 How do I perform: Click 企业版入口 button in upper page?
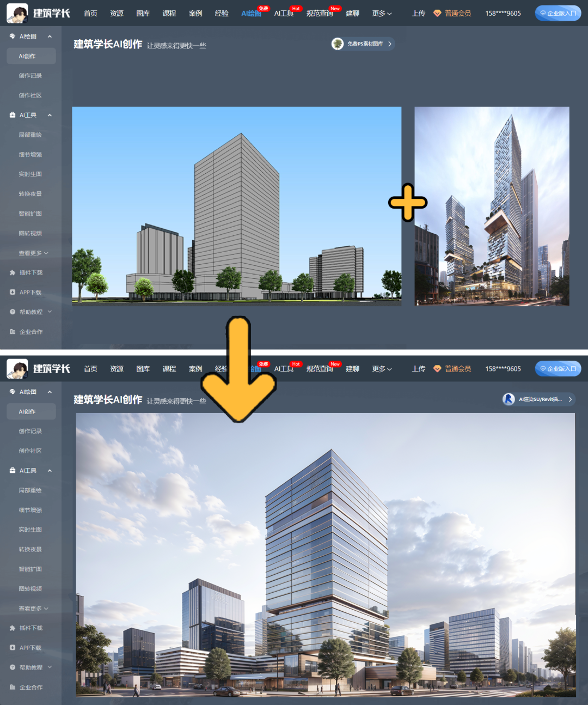(558, 13)
